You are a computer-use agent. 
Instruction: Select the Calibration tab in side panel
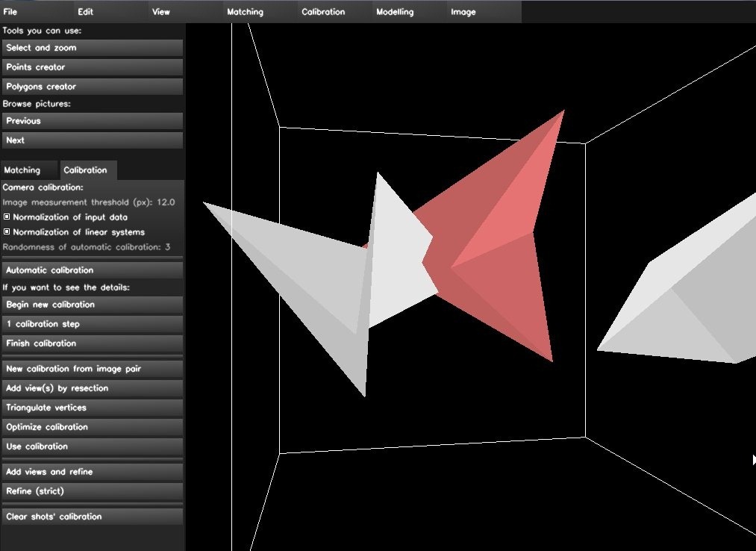(85, 170)
